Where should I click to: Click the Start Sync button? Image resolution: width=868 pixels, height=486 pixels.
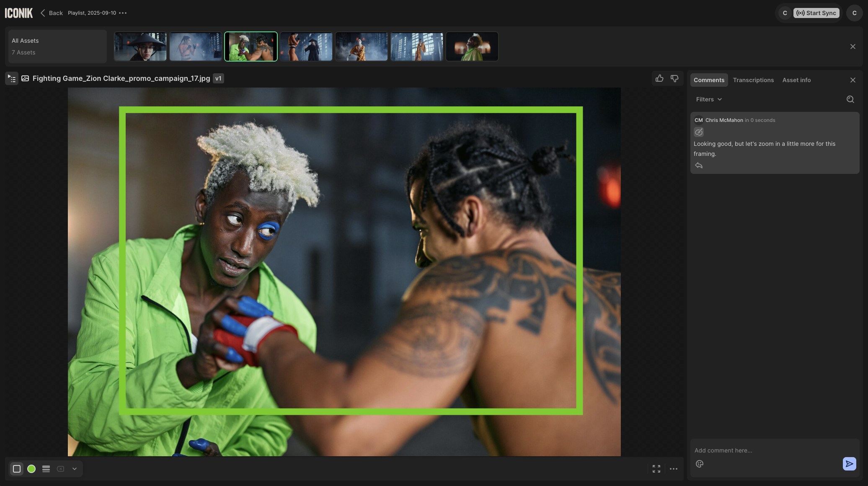[x=816, y=13]
